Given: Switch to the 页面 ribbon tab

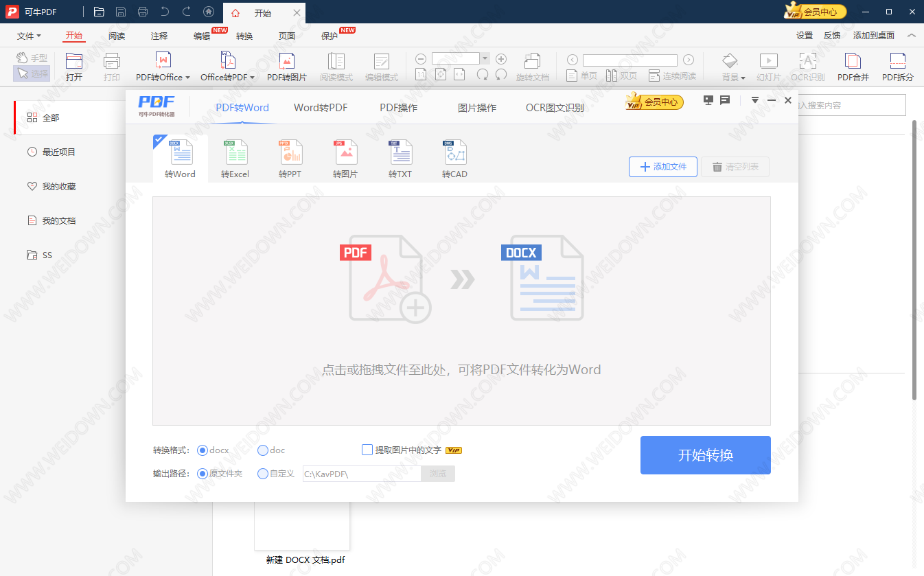Looking at the screenshot, I should pyautogui.click(x=287, y=36).
